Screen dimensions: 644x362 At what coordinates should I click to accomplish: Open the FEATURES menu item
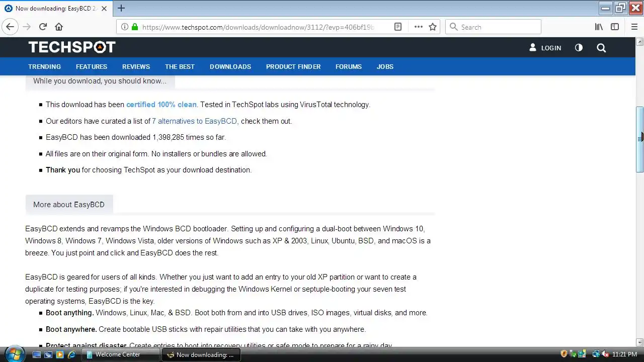92,66
